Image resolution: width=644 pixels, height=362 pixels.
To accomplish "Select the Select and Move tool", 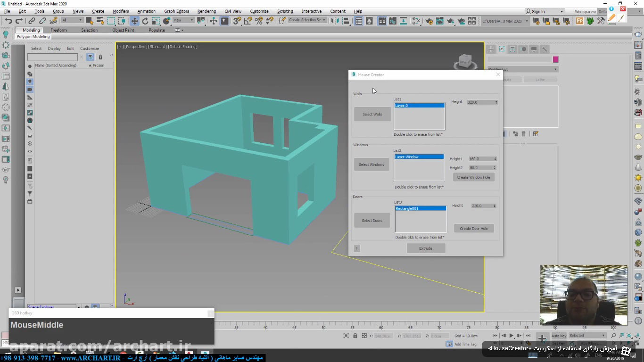I will tap(135, 21).
